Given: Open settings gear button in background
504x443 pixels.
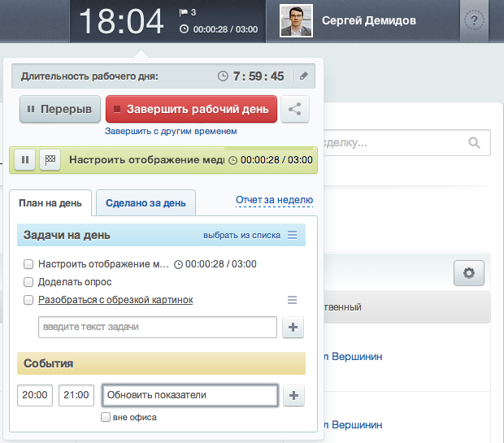Looking at the screenshot, I should [x=469, y=273].
